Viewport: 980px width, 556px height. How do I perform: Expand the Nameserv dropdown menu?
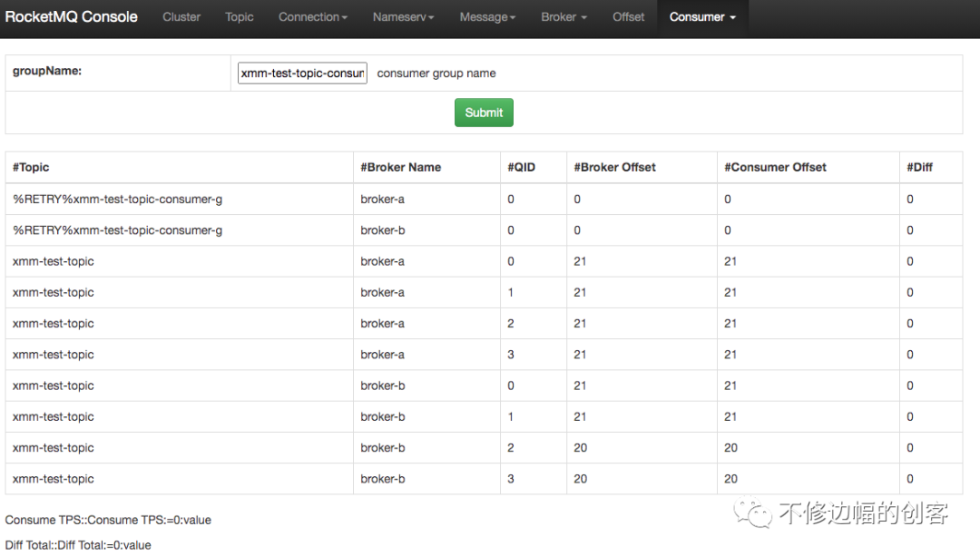(x=403, y=16)
